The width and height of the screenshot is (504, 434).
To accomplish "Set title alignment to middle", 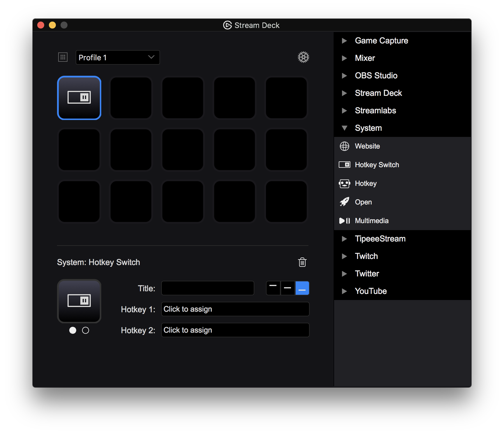I will point(288,288).
